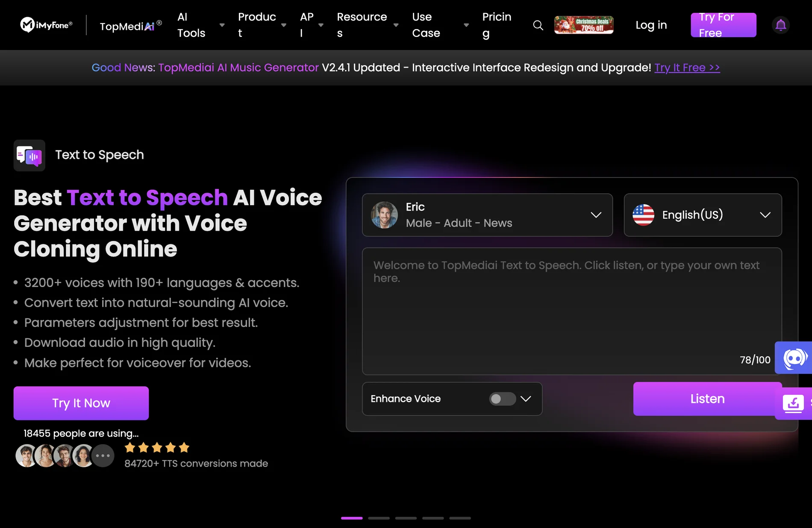Open the API menu

coord(307,25)
